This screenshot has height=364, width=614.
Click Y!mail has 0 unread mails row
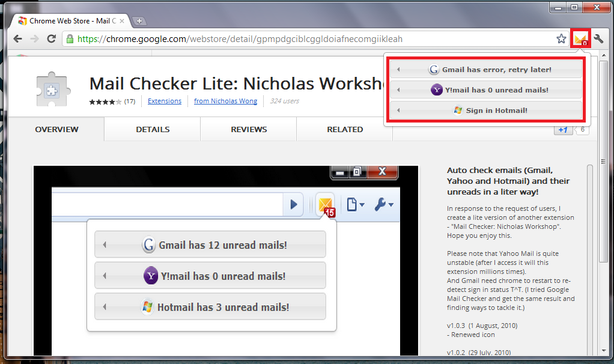pos(485,90)
